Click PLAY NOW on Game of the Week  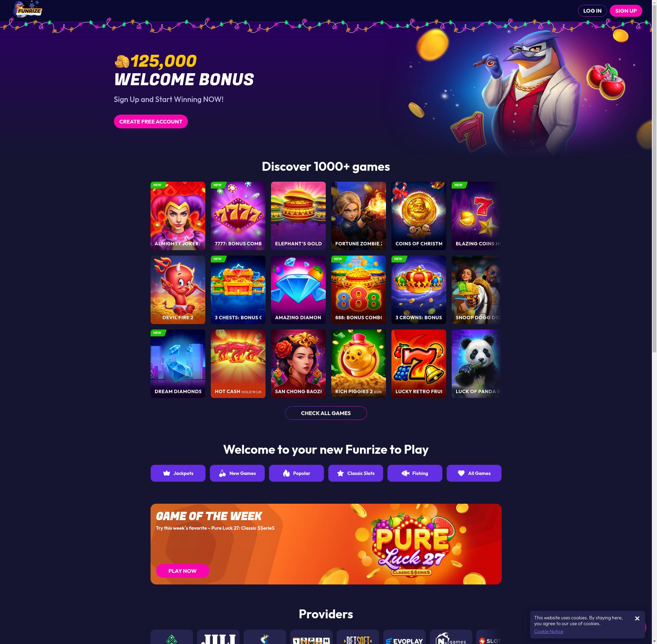click(x=182, y=571)
